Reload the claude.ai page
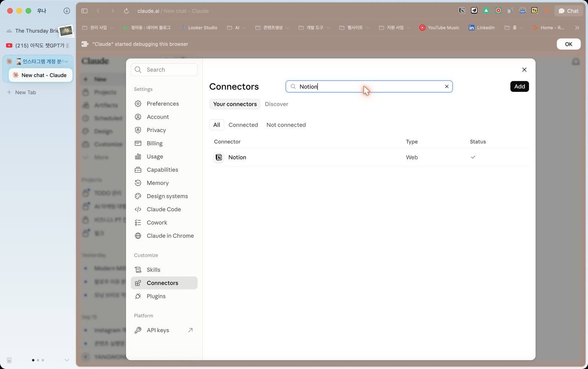The height and width of the screenshot is (369, 588). pyautogui.click(x=126, y=11)
